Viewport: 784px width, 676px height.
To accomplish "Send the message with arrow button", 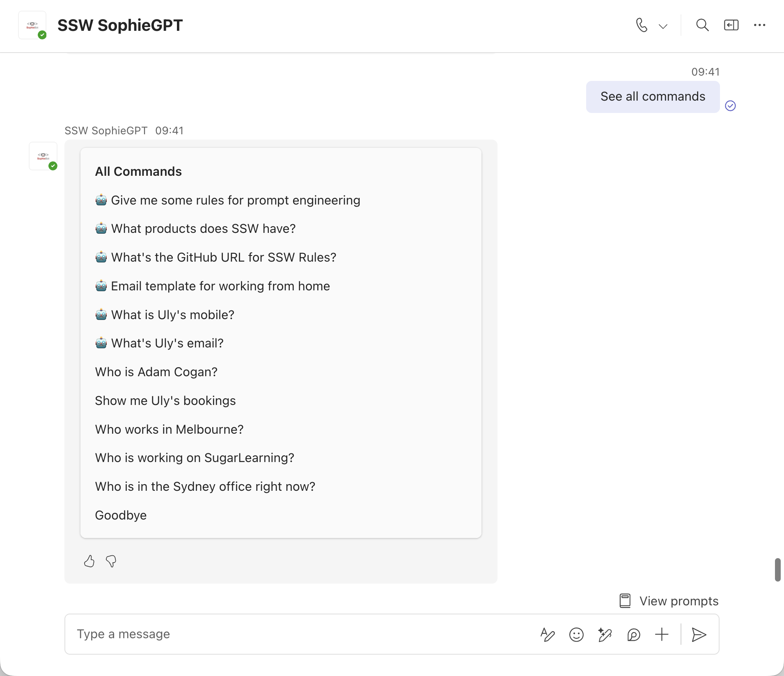I will coord(699,635).
